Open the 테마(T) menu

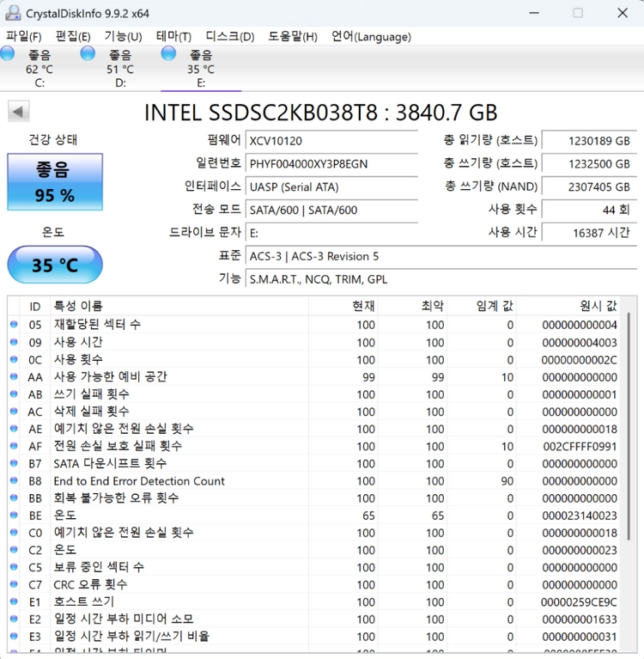pos(174,37)
